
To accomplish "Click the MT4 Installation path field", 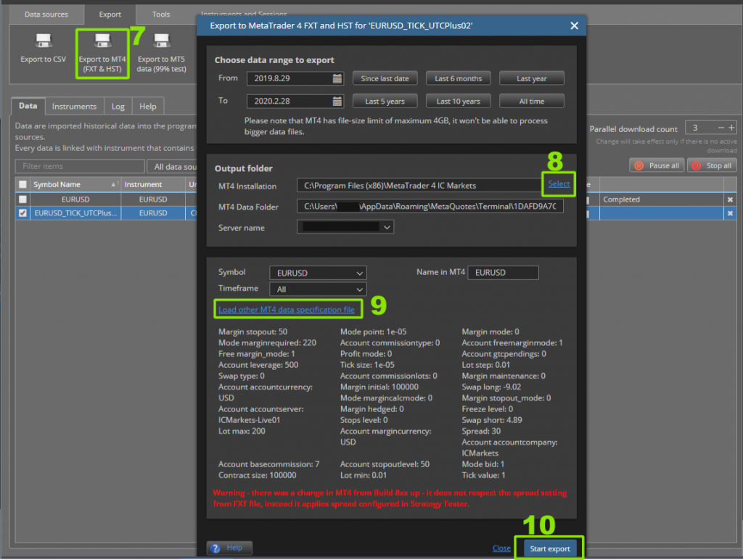I will pos(420,186).
